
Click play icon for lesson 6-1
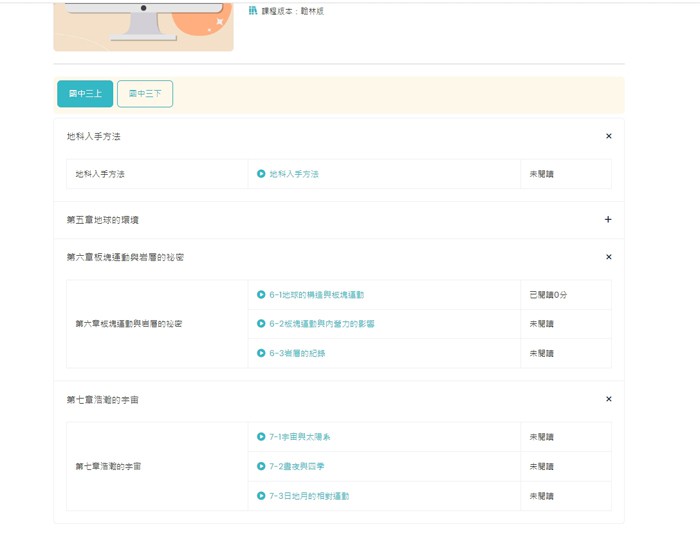tap(261, 295)
